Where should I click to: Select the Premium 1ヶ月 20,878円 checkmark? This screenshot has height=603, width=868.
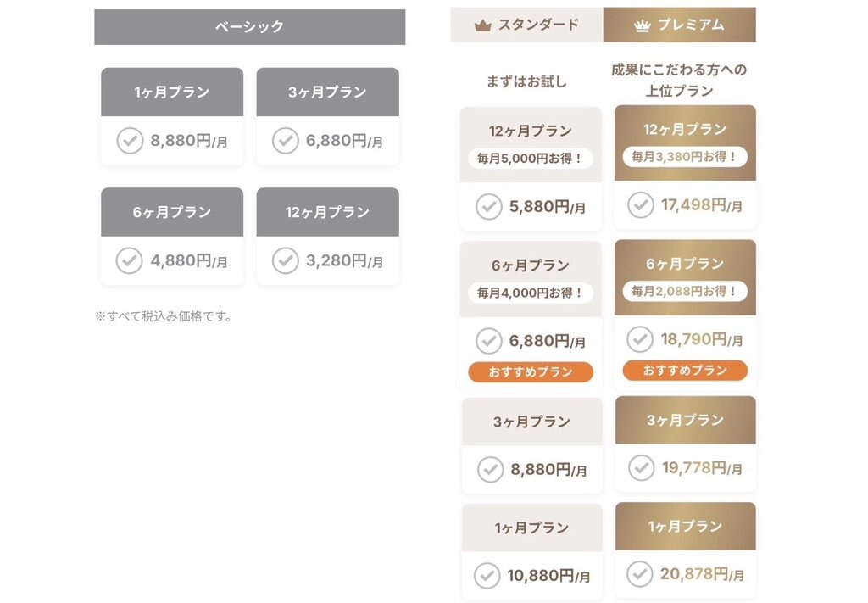640,574
